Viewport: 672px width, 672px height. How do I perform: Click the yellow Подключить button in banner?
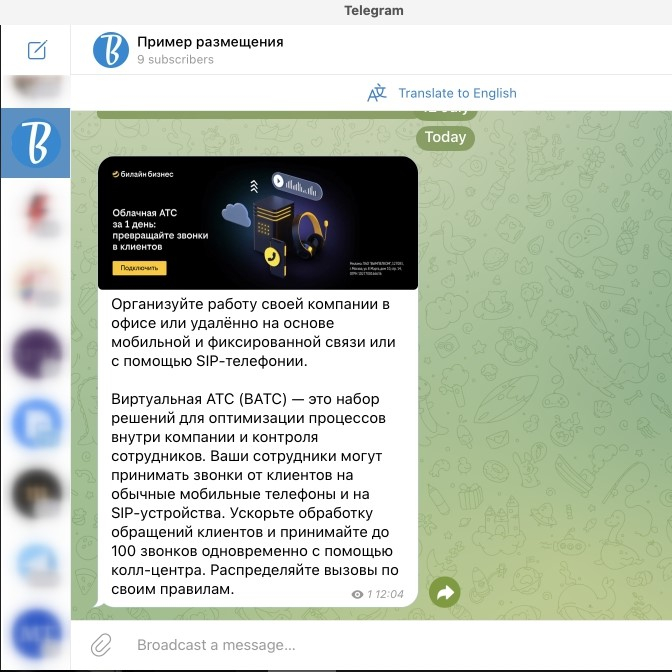139,268
